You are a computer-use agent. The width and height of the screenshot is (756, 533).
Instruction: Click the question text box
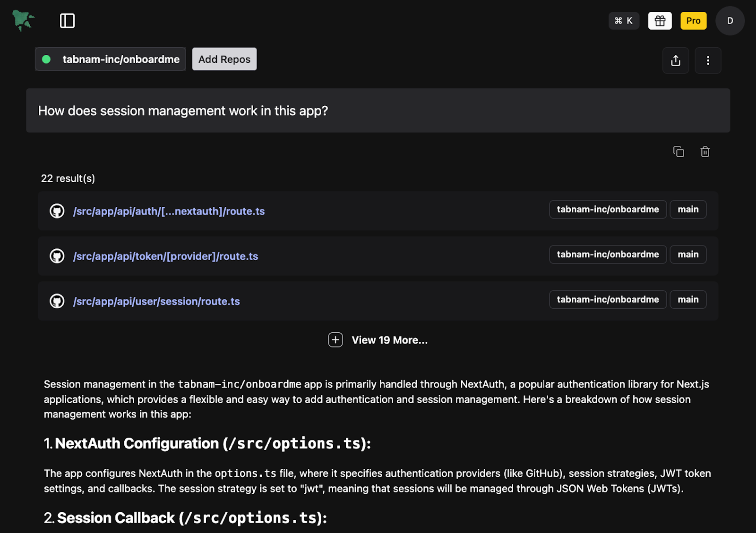(x=378, y=110)
